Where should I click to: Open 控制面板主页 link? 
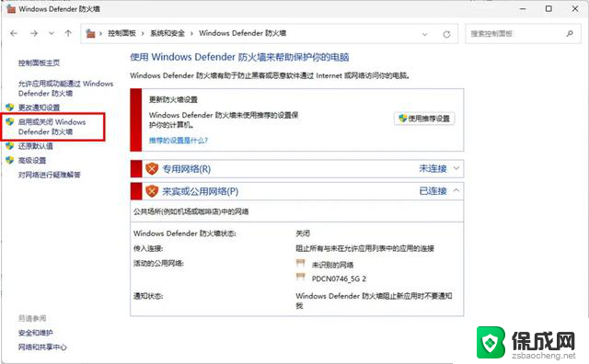(x=39, y=63)
